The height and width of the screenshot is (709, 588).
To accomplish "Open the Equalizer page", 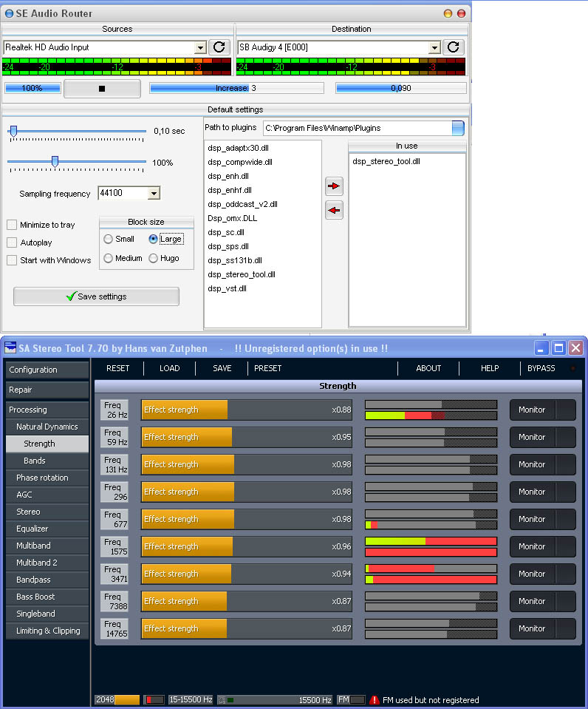I will (x=47, y=529).
